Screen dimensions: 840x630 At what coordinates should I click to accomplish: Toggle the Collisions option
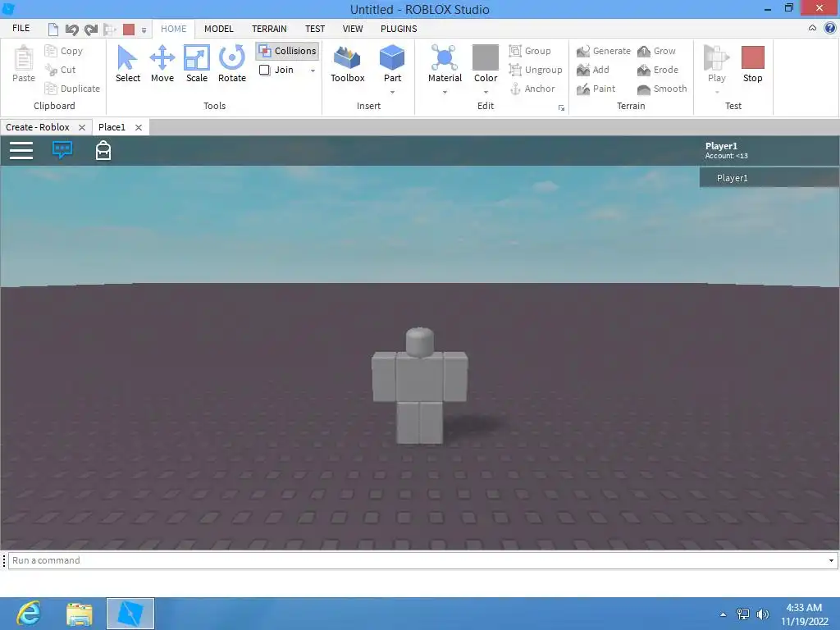click(x=288, y=51)
